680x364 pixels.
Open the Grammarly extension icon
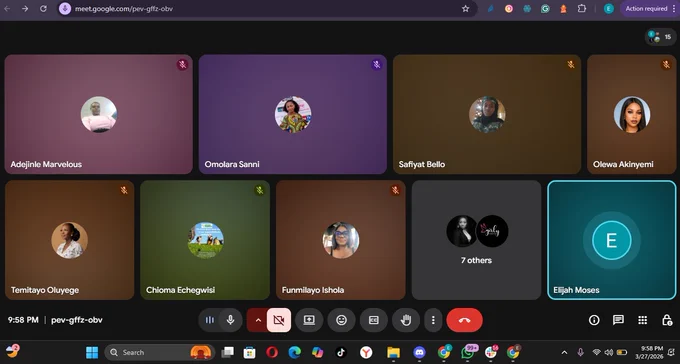click(545, 8)
